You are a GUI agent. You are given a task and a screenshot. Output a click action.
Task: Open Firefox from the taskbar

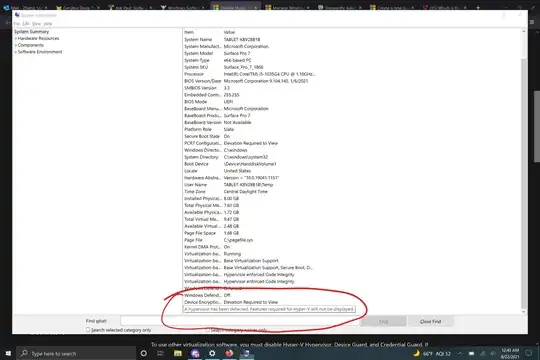(x=229, y=353)
